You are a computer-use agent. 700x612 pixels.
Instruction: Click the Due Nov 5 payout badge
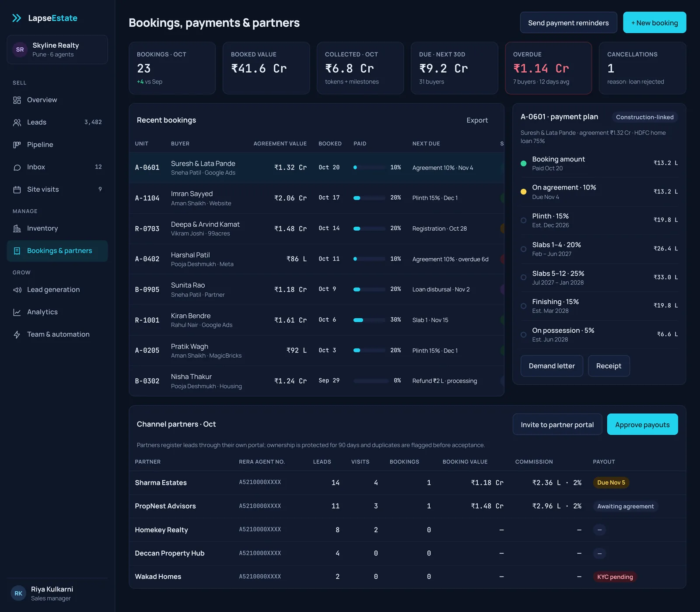click(611, 483)
